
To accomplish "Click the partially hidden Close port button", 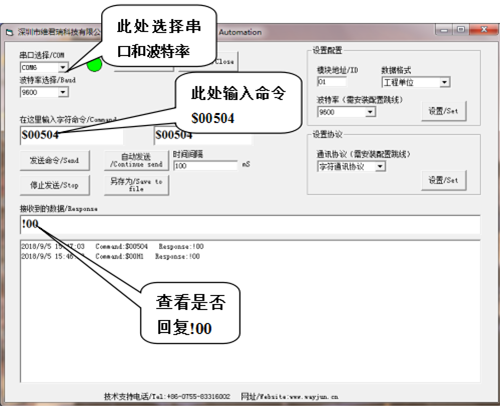I will [225, 62].
